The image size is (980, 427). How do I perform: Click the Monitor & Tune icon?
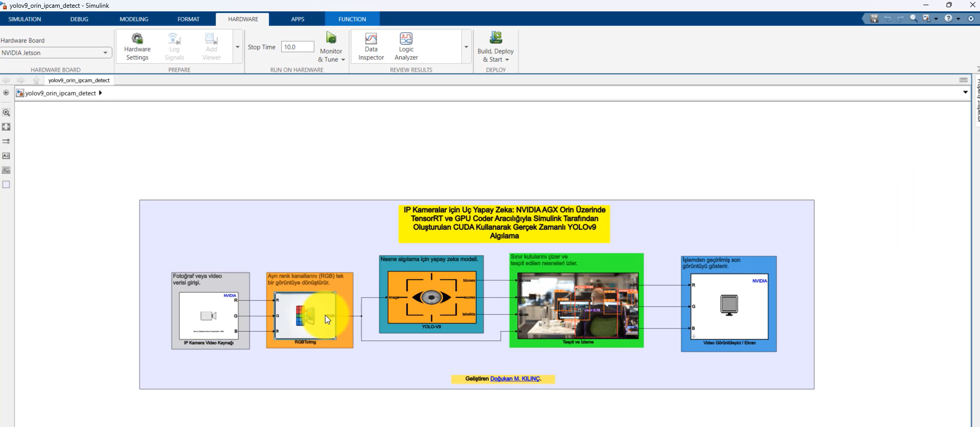coord(331,38)
